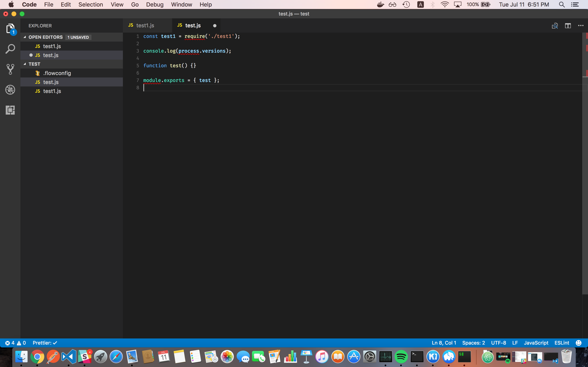This screenshot has width=588, height=367.
Task: Click the Prettier status bar item
Action: pyautogui.click(x=45, y=343)
